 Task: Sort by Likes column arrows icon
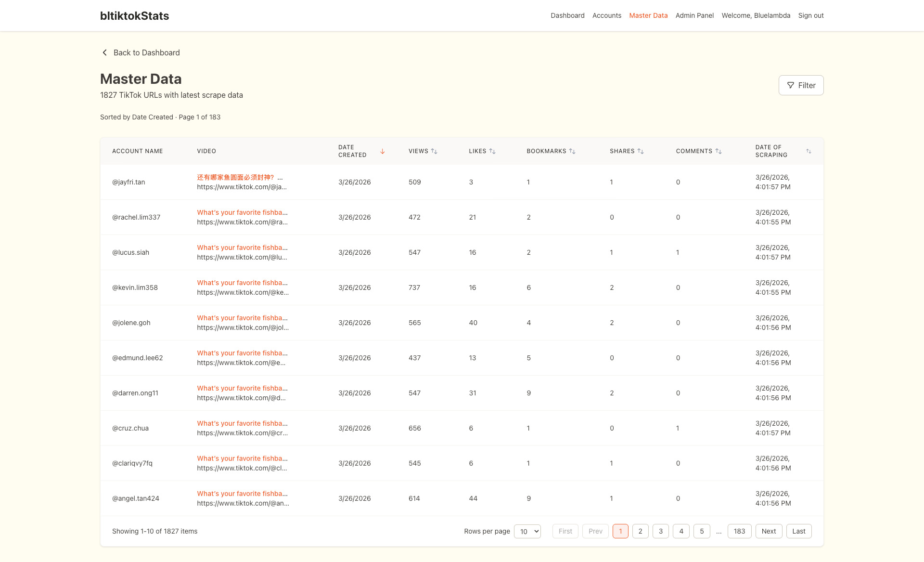pos(492,151)
